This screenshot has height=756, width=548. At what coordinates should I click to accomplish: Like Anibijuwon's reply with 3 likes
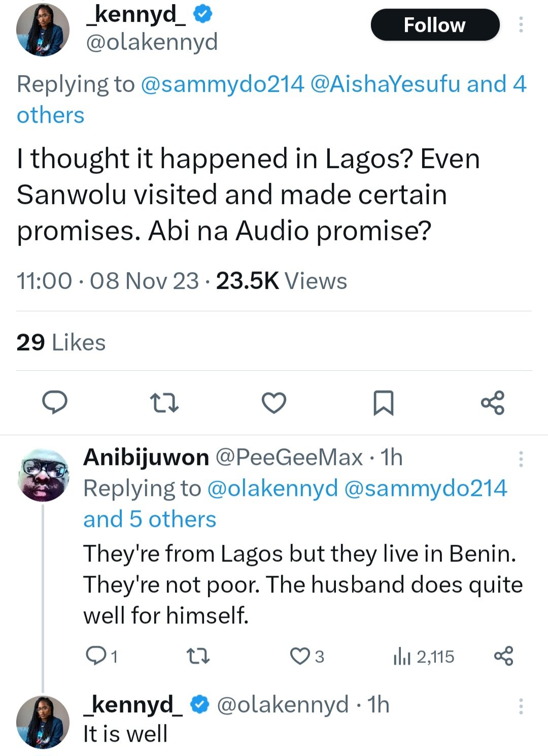[300, 656]
